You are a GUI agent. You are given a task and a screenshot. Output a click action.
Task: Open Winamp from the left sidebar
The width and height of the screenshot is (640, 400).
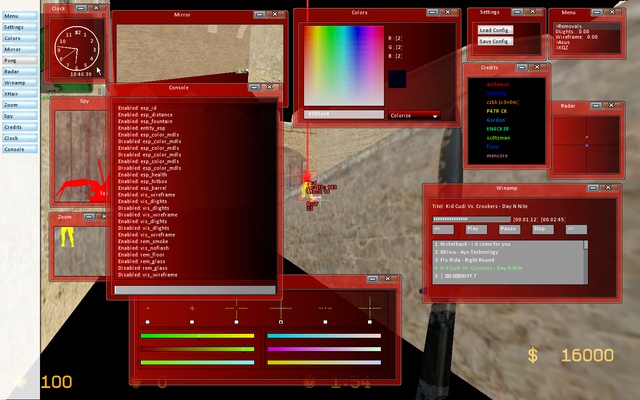tap(20, 82)
